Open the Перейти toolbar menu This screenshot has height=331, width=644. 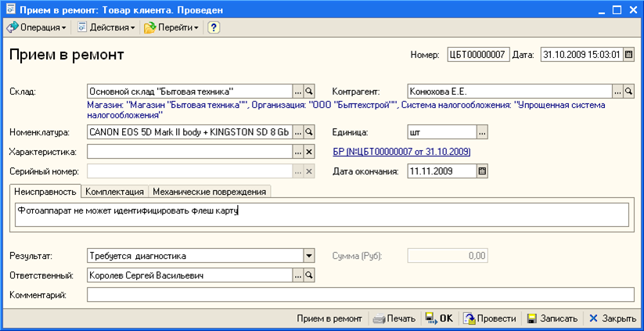point(171,27)
